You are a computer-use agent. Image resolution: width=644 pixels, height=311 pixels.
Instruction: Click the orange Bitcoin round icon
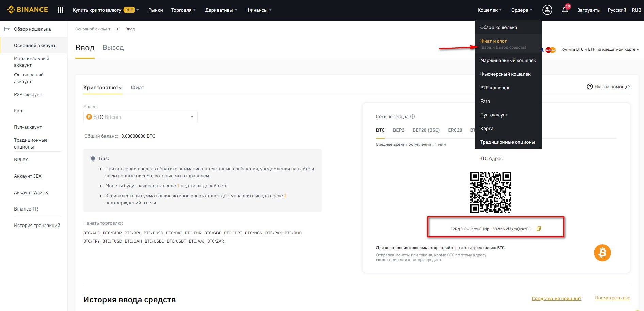point(602,253)
